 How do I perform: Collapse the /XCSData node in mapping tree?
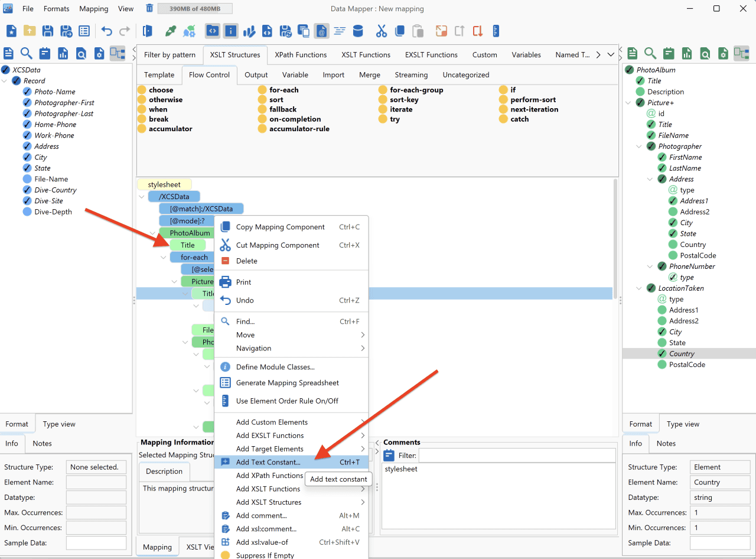pyautogui.click(x=141, y=197)
